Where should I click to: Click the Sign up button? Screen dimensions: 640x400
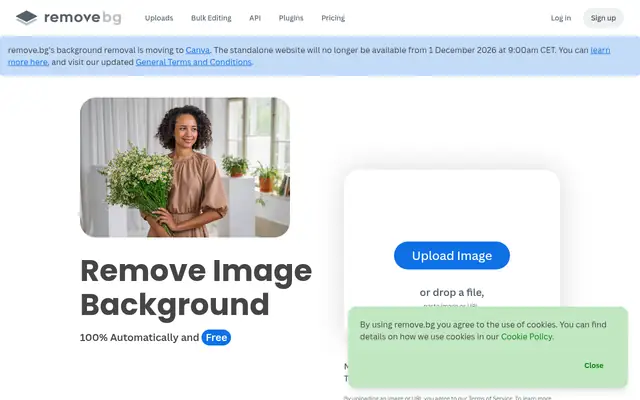[x=603, y=18]
